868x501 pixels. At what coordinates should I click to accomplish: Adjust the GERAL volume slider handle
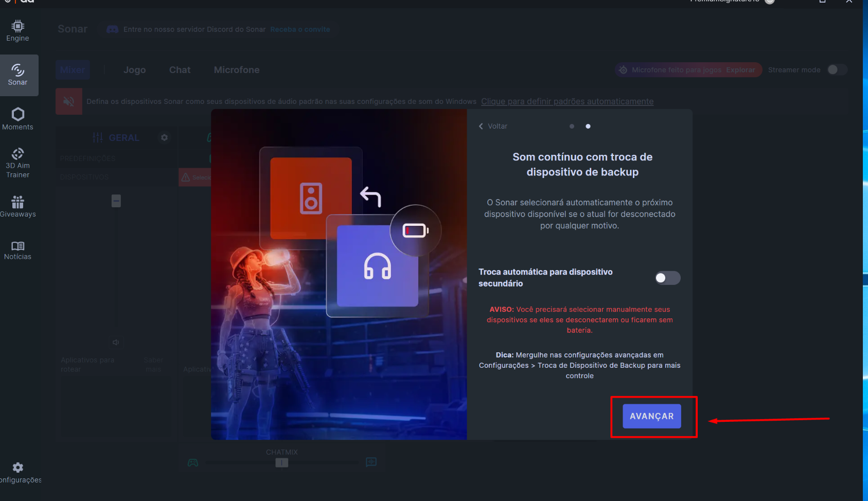click(x=116, y=201)
